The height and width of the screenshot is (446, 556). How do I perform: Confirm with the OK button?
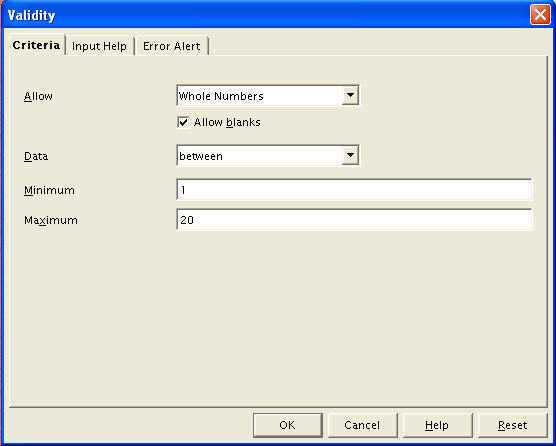[288, 425]
